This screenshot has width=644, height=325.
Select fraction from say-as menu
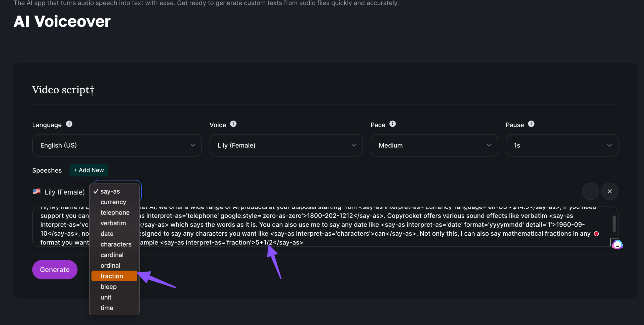pyautogui.click(x=112, y=276)
